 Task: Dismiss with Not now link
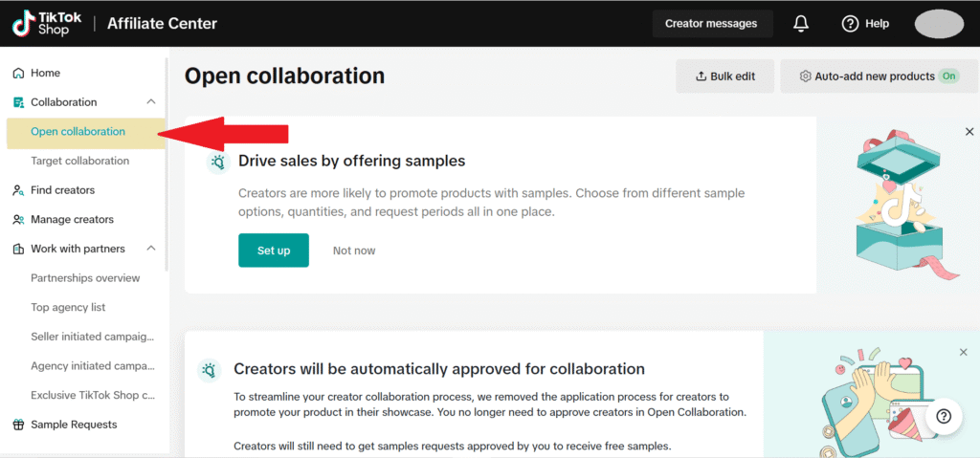(354, 251)
